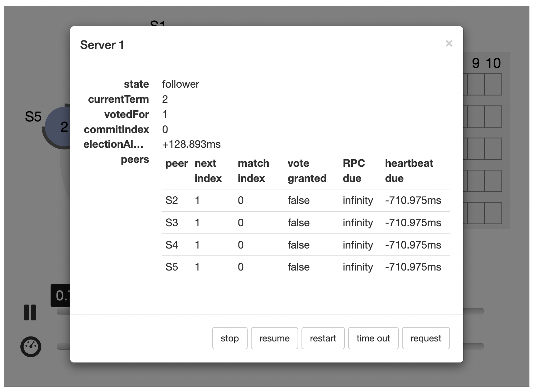Restart Server 1 with the restart button
The image size is (536, 392).
click(323, 338)
